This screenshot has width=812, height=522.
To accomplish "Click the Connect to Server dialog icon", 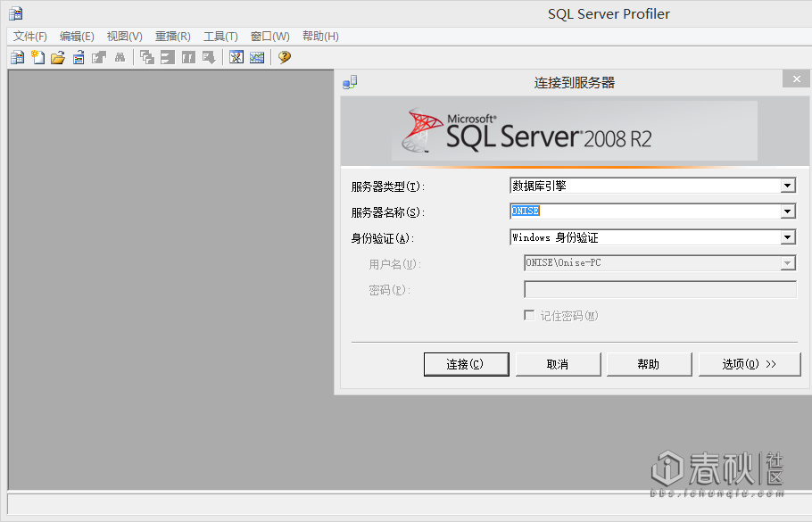I will tap(350, 82).
